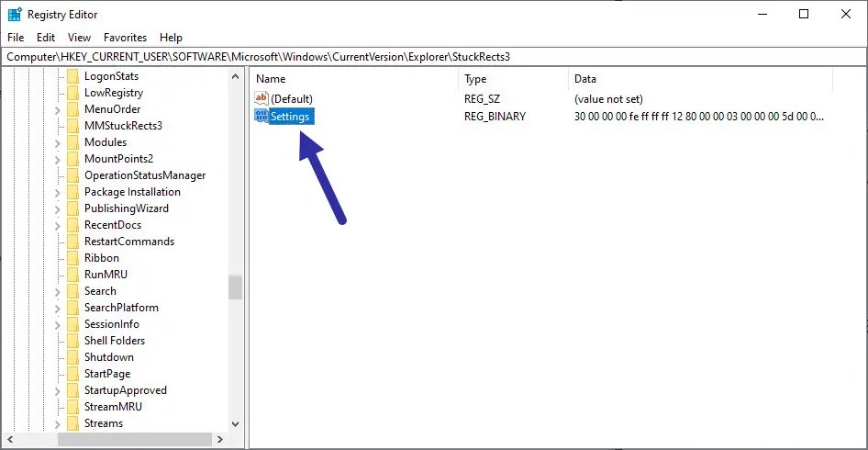Expand the SearchPlatform key
The image size is (868, 450).
click(58, 309)
